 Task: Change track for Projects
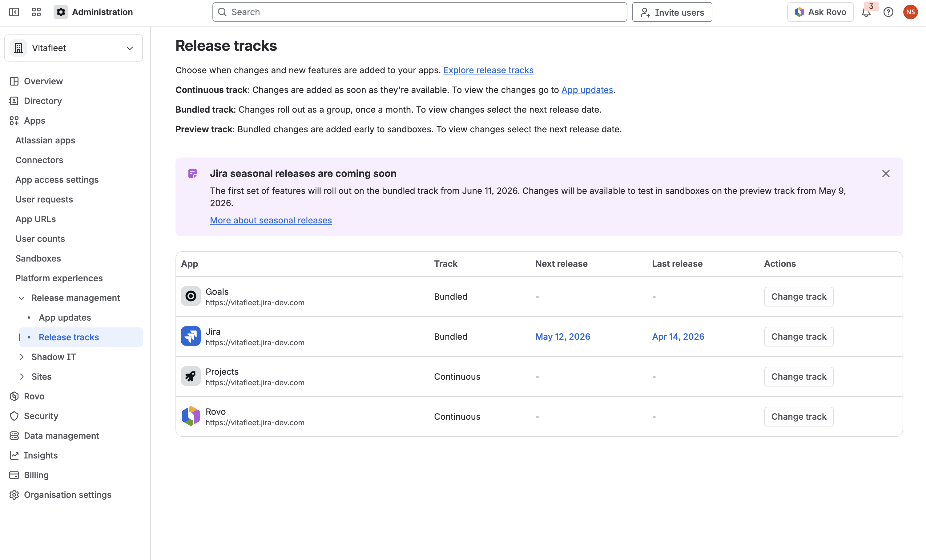click(x=799, y=376)
